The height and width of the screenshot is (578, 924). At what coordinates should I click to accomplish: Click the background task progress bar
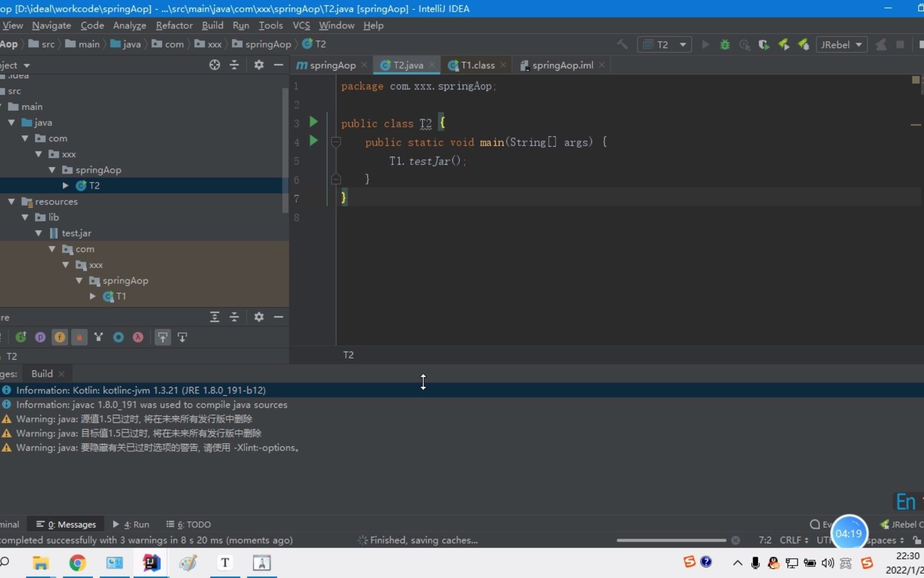click(x=671, y=540)
